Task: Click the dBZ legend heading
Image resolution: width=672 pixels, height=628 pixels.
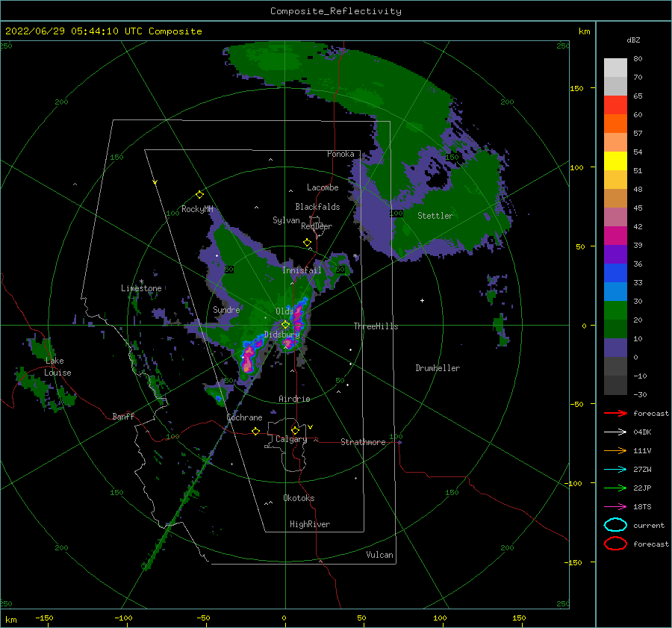Action: (633, 40)
